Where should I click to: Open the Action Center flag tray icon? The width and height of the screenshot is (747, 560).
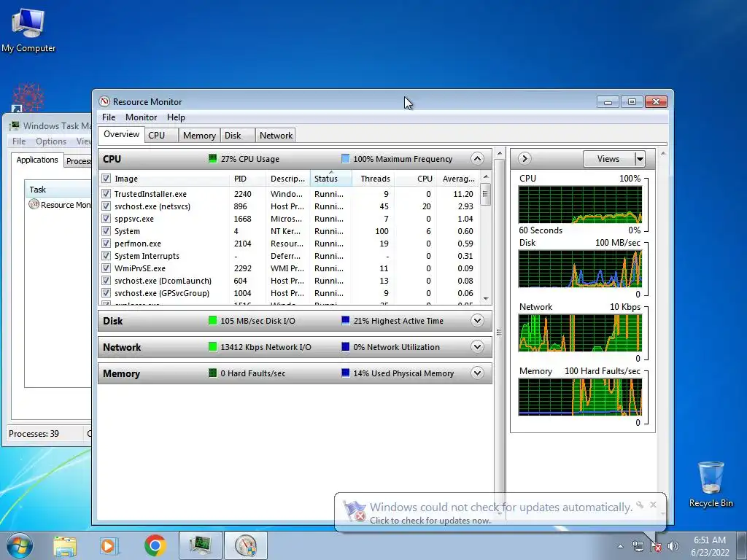point(656,546)
